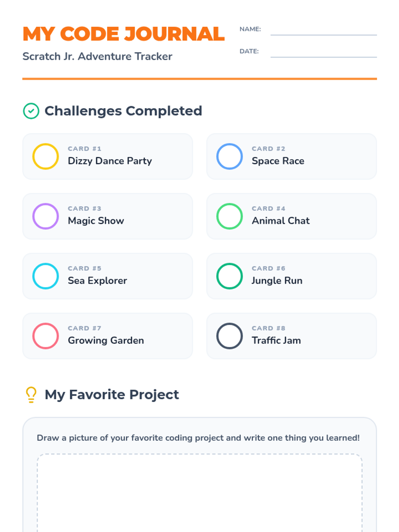Click the green checkmark icon beside Challenges Completed
This screenshot has width=399, height=532.
click(x=31, y=111)
